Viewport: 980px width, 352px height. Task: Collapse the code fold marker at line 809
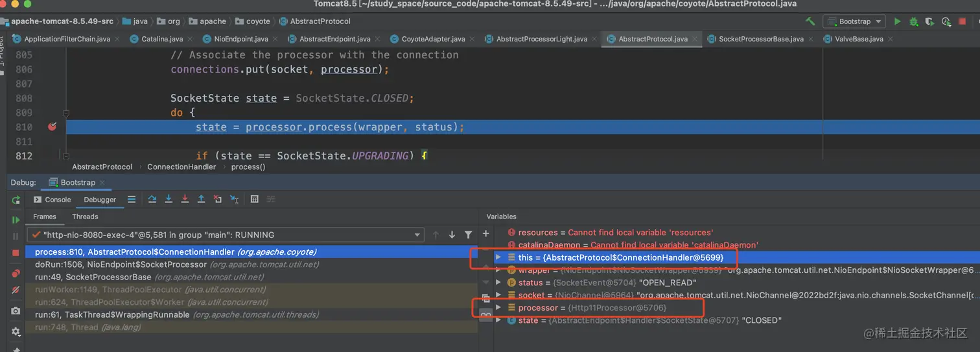point(65,113)
